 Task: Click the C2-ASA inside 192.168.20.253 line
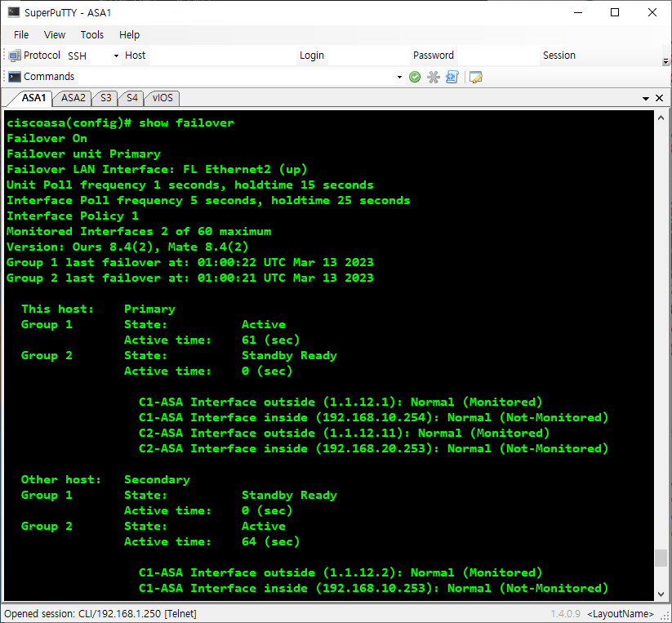tap(374, 448)
